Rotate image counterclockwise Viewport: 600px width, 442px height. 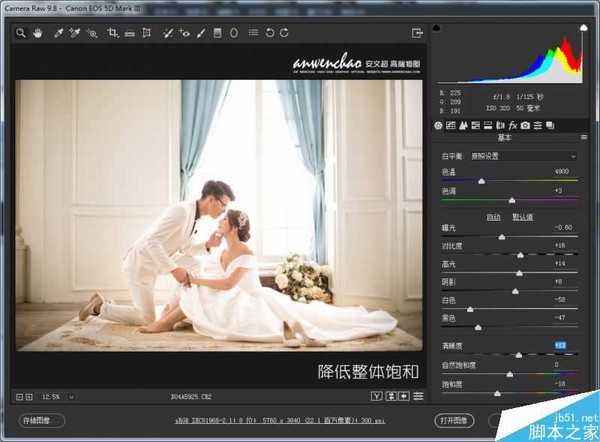click(x=269, y=33)
